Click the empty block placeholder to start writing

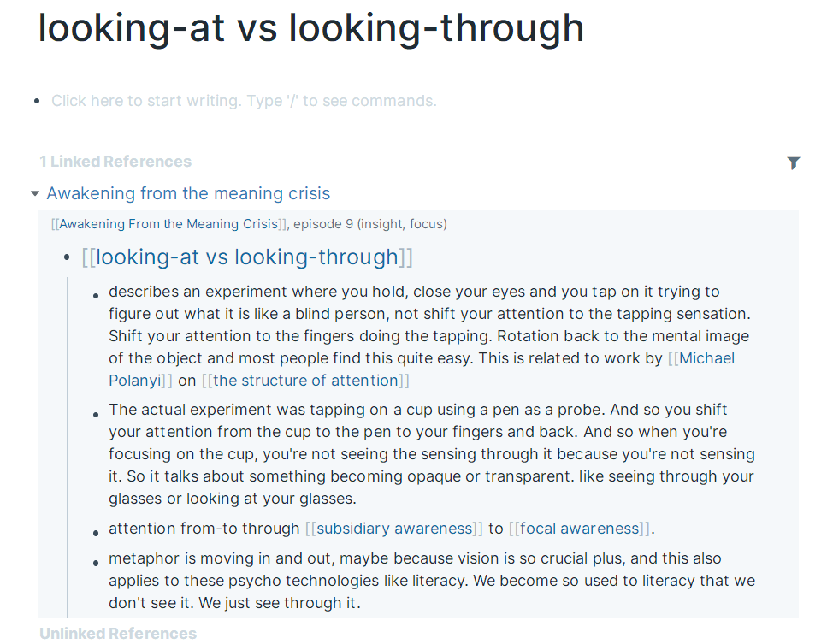(244, 101)
